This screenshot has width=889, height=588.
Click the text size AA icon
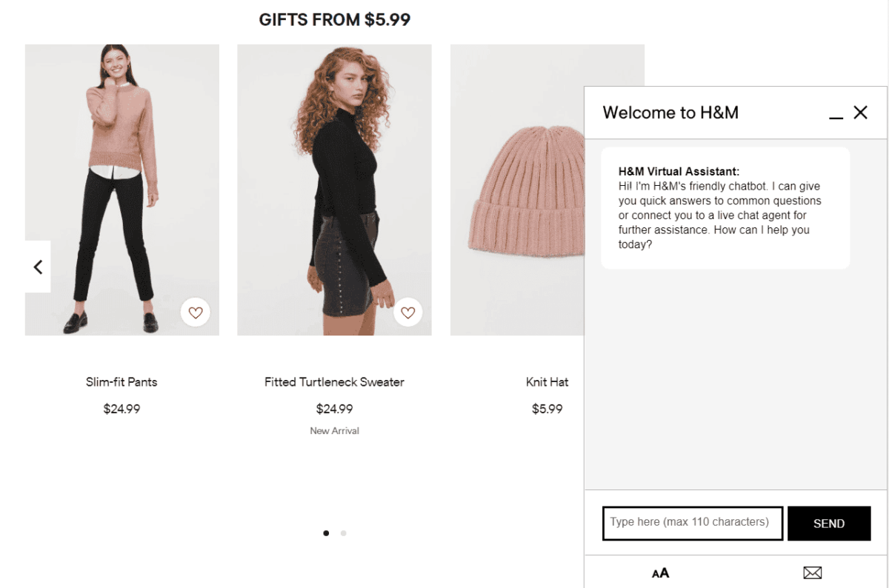pos(660,572)
